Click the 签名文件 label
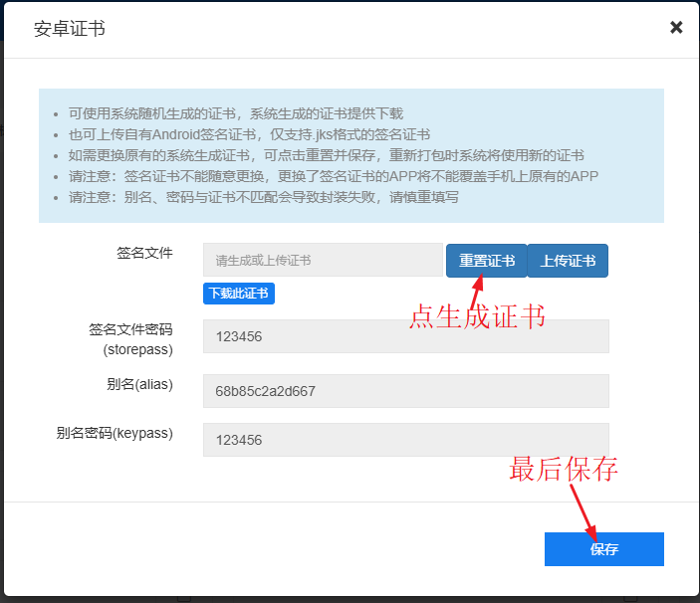The image size is (700, 603). [144, 253]
